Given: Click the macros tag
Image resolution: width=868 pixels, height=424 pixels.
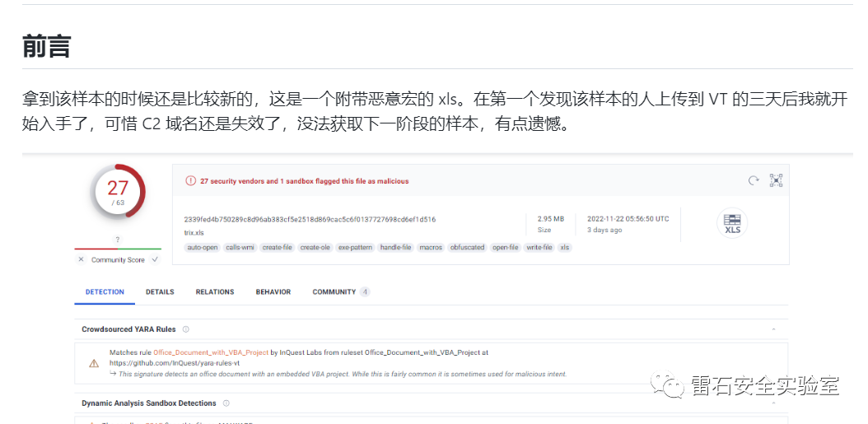Looking at the screenshot, I should (x=431, y=248).
